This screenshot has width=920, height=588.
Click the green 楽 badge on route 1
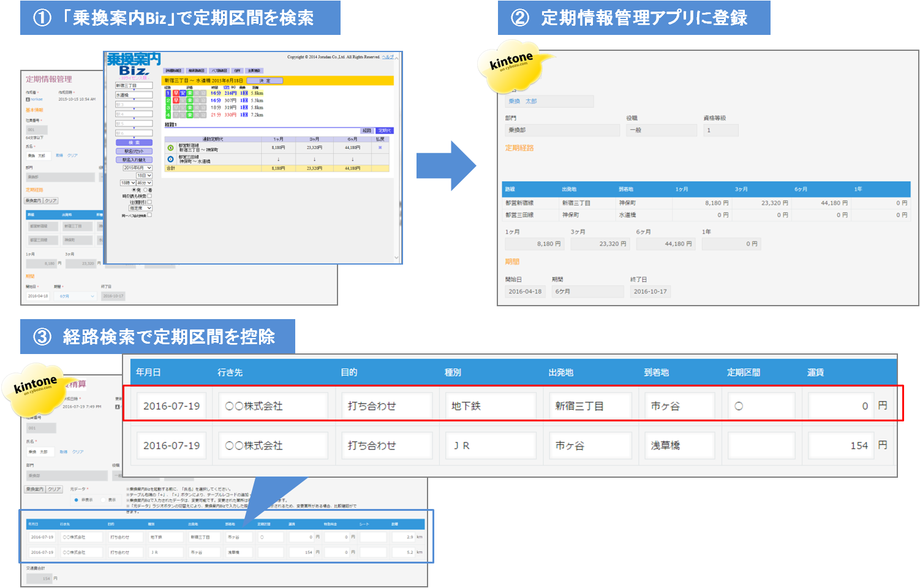[x=190, y=93]
